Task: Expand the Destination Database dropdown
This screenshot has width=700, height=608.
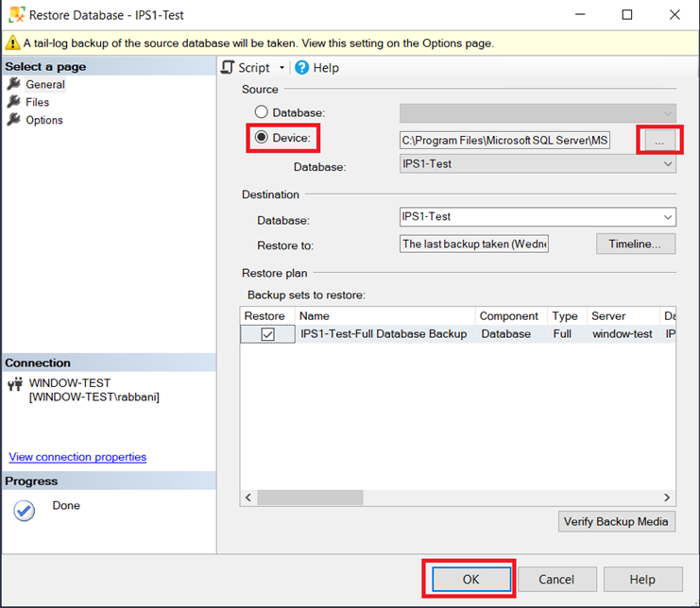Action: [668, 217]
